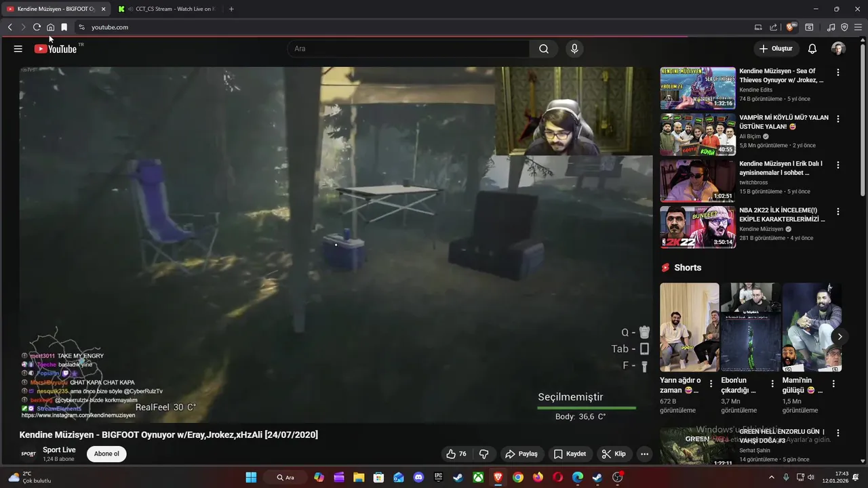
Task: Open Discord from the taskbar
Action: click(418, 477)
